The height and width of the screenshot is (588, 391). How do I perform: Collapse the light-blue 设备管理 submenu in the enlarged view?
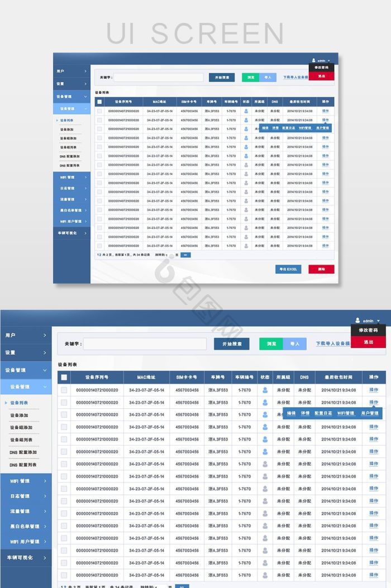coord(26,386)
